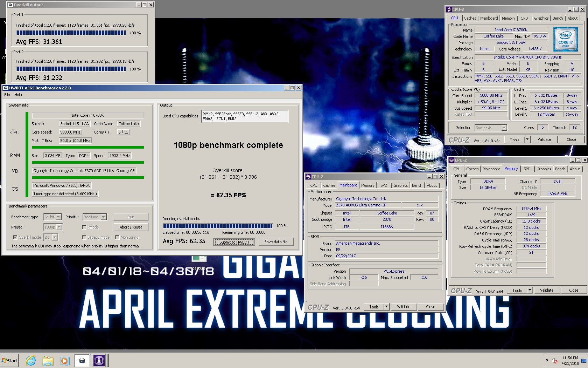The width and height of the screenshot is (588, 368).
Task: Maximize the HWBOT x265 Benchmark window
Action: coord(292,88)
